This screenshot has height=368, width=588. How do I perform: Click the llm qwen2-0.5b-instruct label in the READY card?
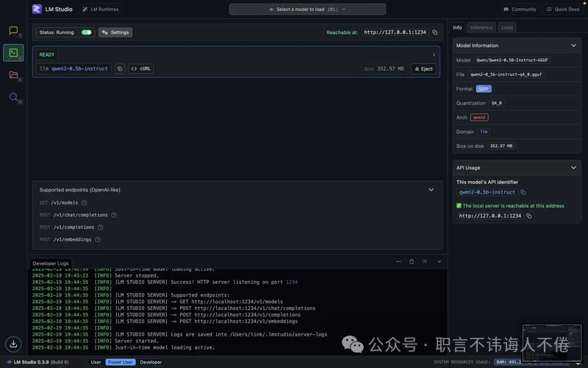click(x=73, y=68)
